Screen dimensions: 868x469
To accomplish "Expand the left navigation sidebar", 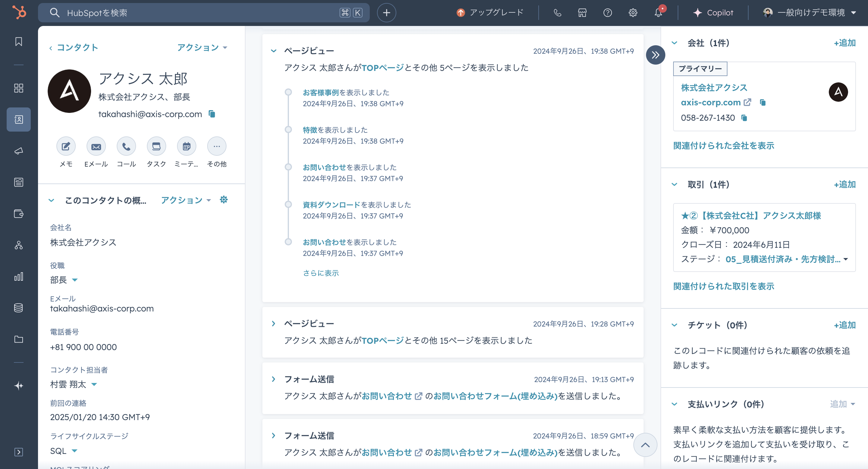I will [x=18, y=452].
